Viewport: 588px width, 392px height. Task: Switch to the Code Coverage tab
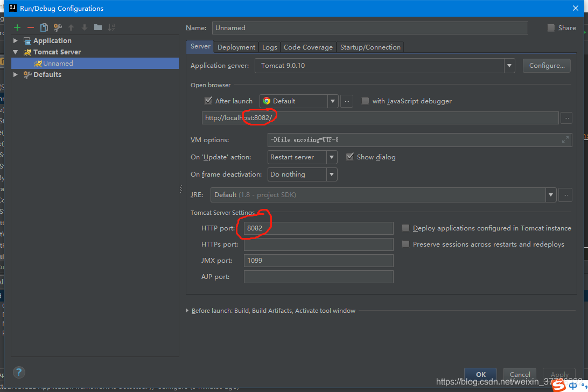click(308, 47)
